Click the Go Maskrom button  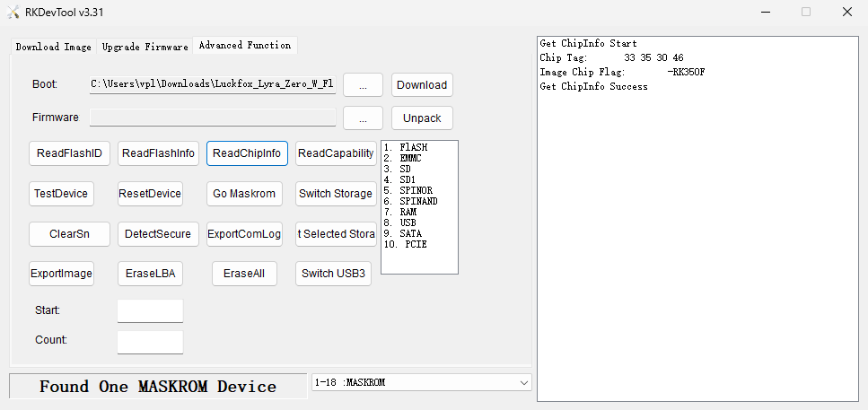point(244,194)
